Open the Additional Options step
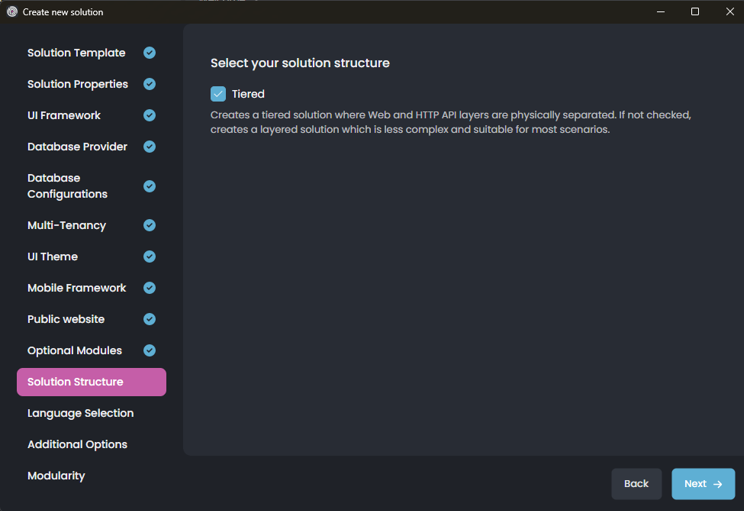The height and width of the screenshot is (511, 744). (77, 444)
